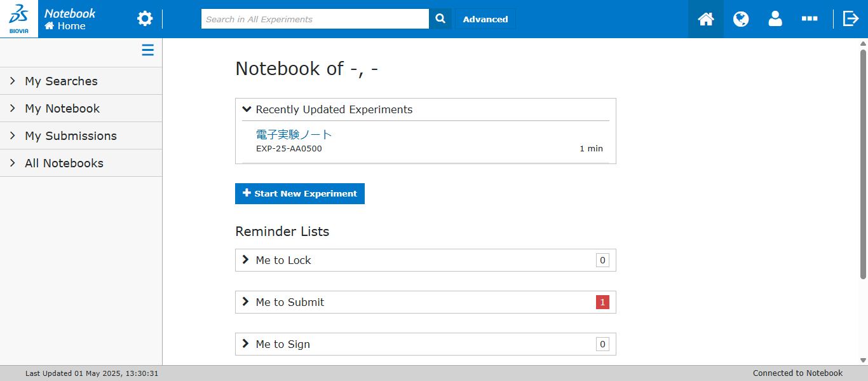
Task: Open Advanced search options
Action: pyautogui.click(x=485, y=19)
